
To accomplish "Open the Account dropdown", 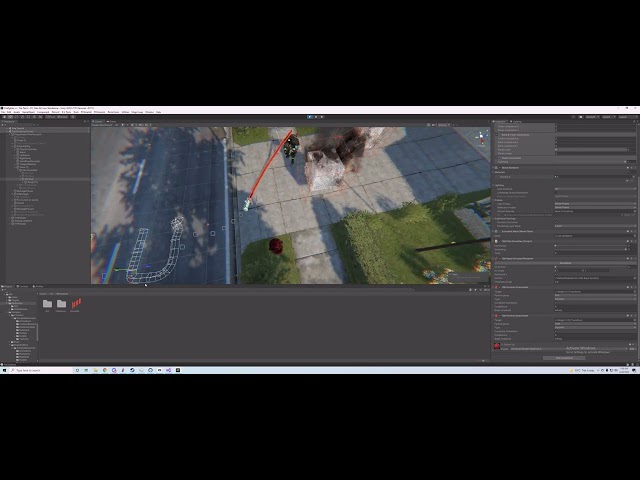I will [593, 117].
